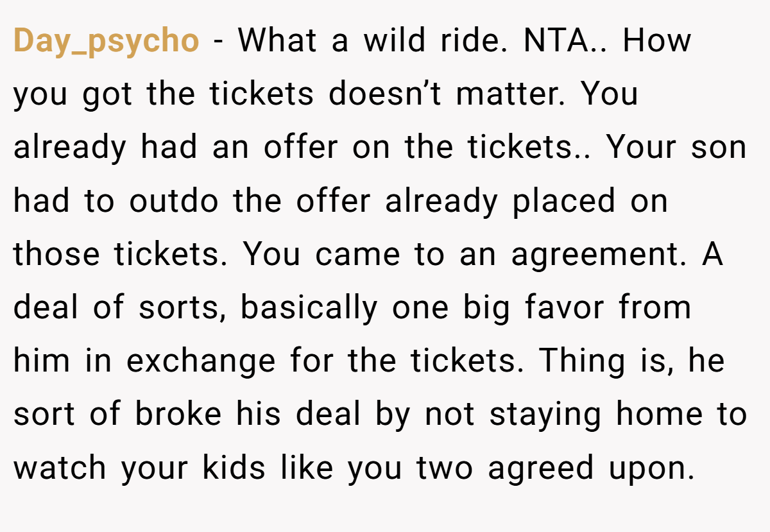
Task: Select the word 'watch' in last line
Action: 60,469
